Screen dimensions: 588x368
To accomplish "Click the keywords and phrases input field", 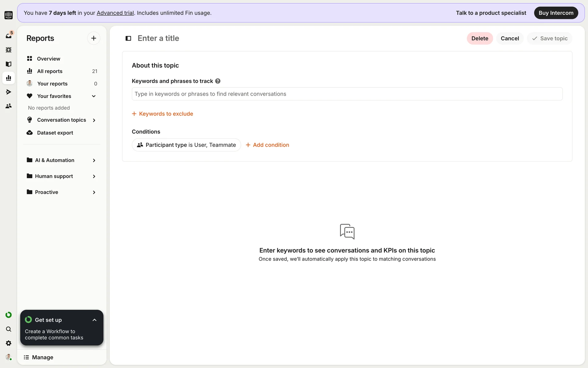I will click(x=347, y=94).
